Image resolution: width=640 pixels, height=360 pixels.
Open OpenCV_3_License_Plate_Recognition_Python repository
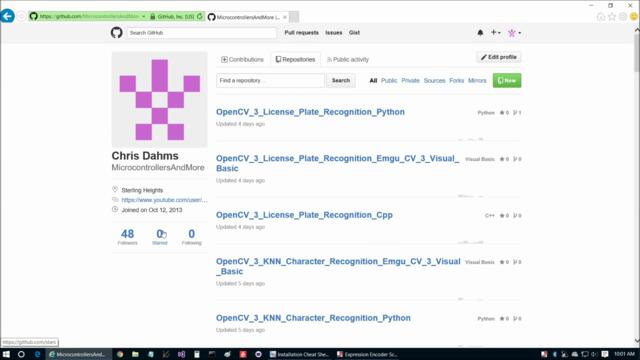tap(310, 112)
